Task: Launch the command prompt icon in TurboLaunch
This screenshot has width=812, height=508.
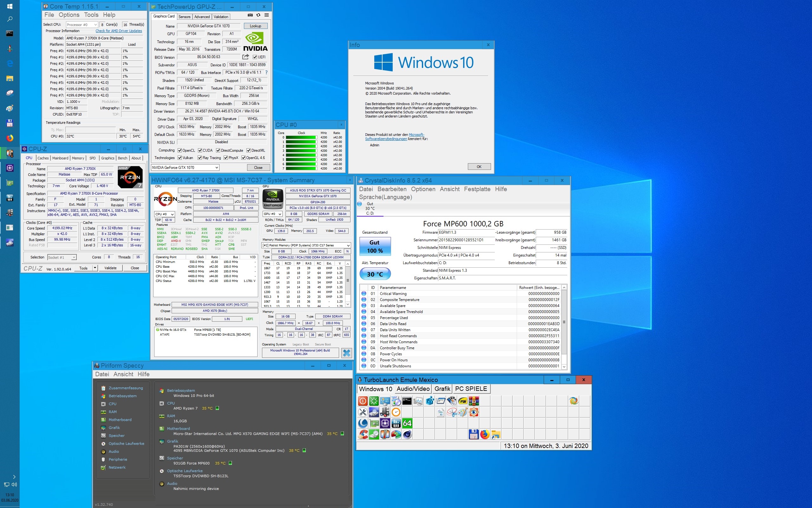Action: (407, 401)
